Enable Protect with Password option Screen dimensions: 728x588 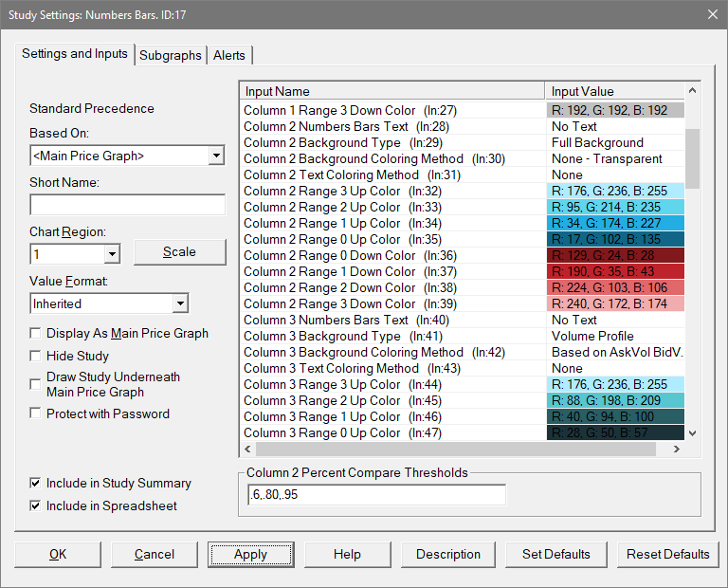(x=36, y=414)
